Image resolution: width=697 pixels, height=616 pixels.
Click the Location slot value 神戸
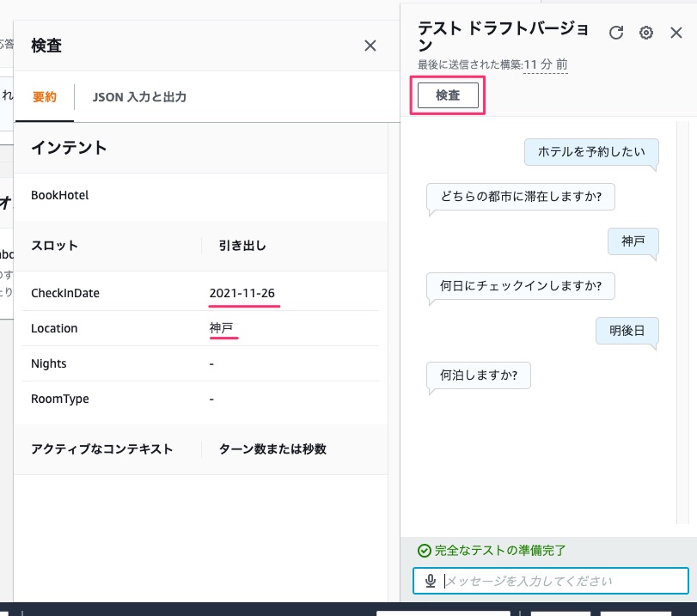click(x=223, y=328)
